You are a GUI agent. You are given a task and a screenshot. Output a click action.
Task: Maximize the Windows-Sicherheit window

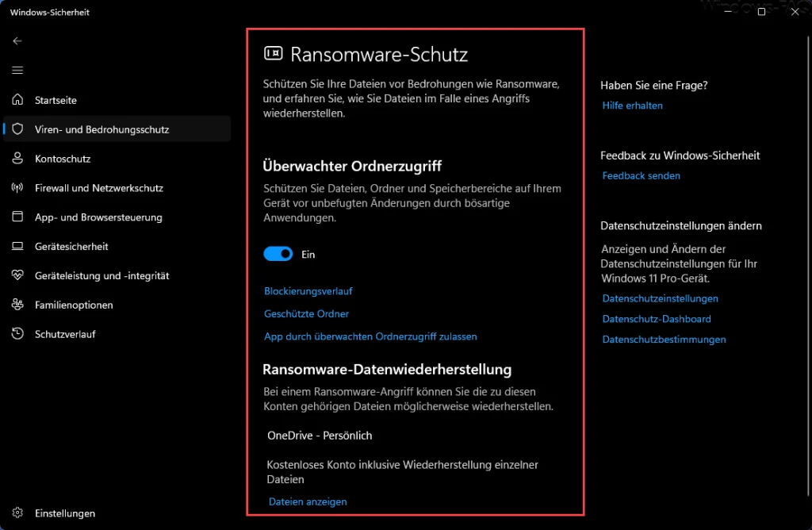pyautogui.click(x=761, y=11)
